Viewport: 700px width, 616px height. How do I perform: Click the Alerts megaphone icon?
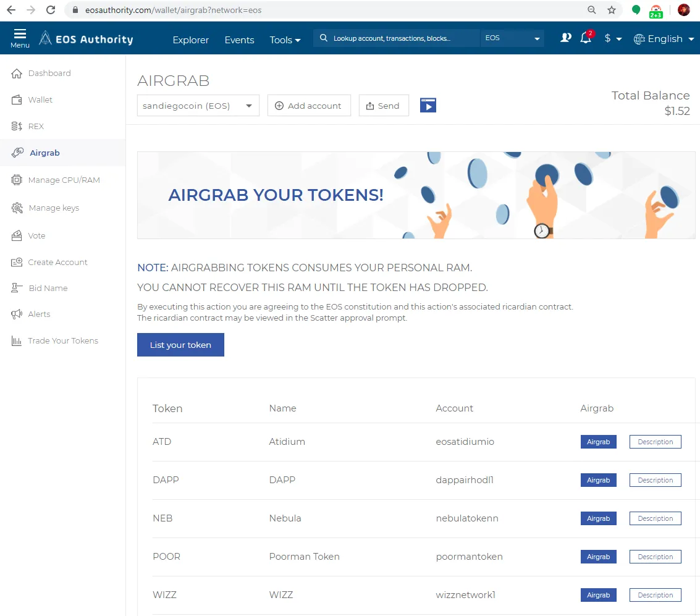[17, 314]
